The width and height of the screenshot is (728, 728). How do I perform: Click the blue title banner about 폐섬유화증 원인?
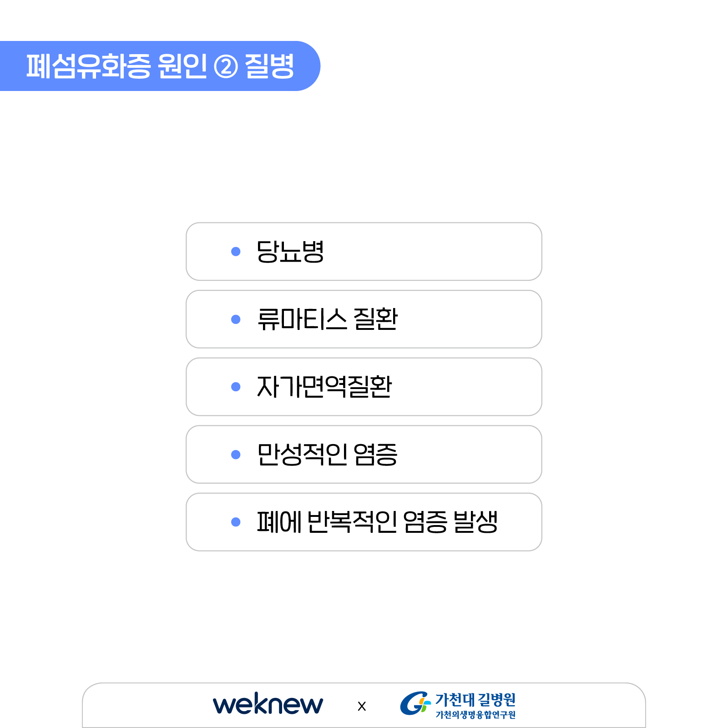(x=160, y=66)
